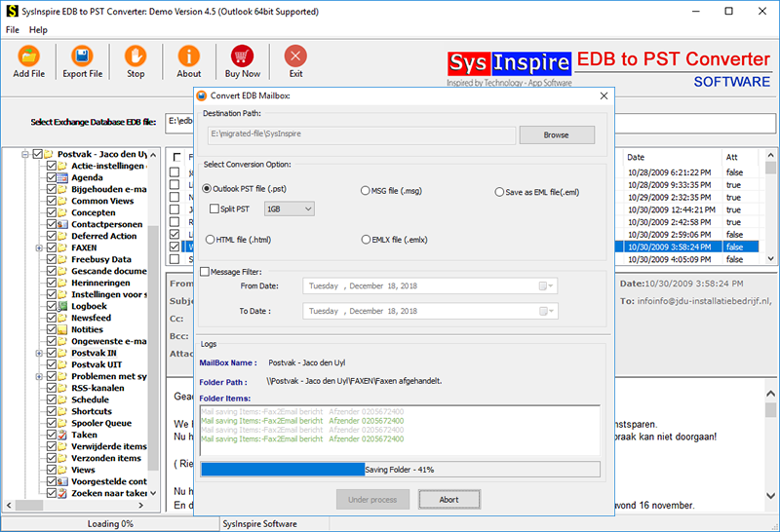Open the File menu
The image size is (780, 532).
coord(13,30)
